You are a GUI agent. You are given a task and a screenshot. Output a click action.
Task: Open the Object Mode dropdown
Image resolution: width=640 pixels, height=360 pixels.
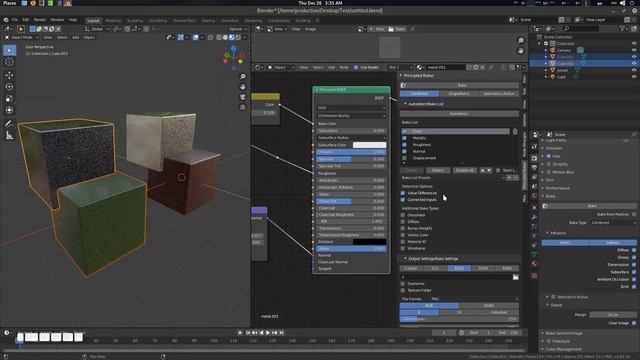tap(21, 37)
